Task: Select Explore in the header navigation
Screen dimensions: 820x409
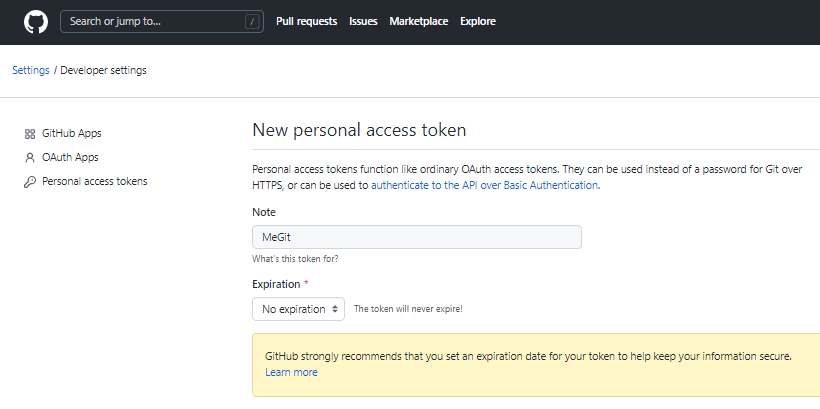Action: point(478,21)
